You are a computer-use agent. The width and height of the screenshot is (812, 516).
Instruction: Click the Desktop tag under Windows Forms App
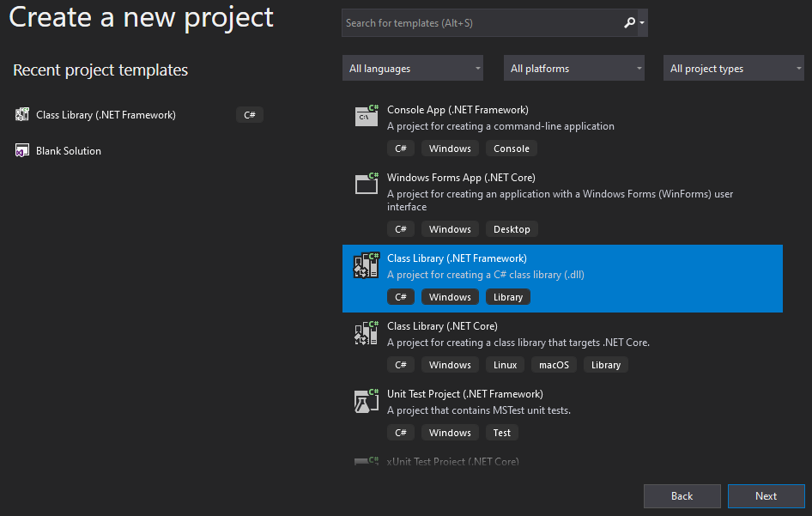pos(512,229)
